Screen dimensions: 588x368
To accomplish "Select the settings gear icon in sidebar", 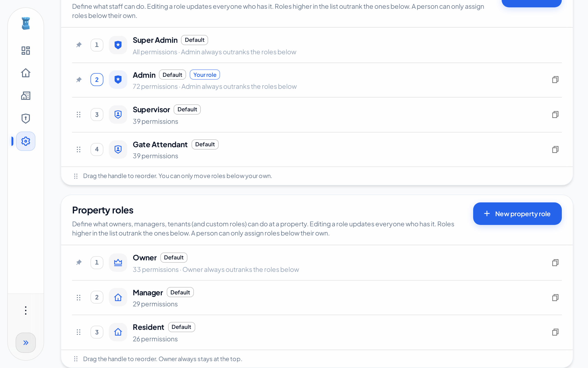I will 25,141.
